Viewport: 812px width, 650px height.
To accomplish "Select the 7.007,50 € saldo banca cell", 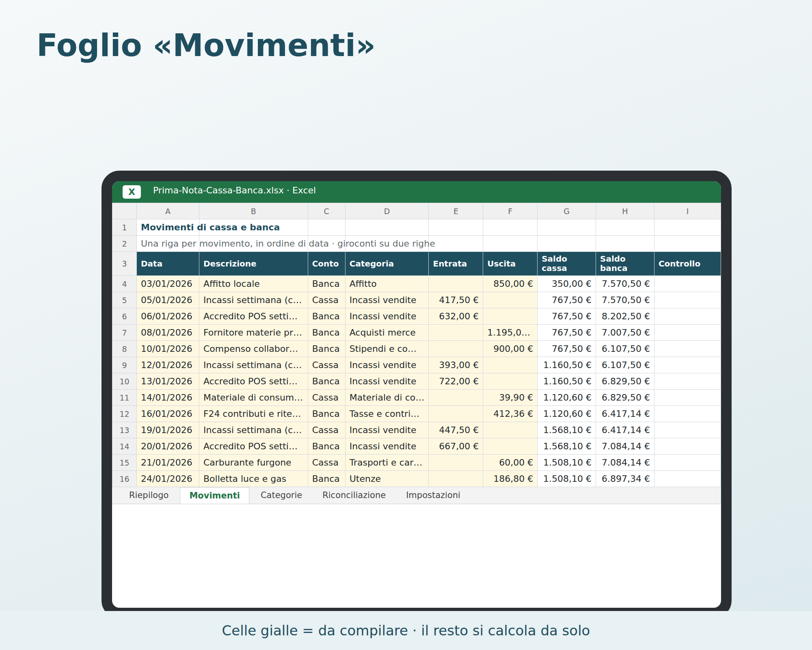I will (x=625, y=333).
